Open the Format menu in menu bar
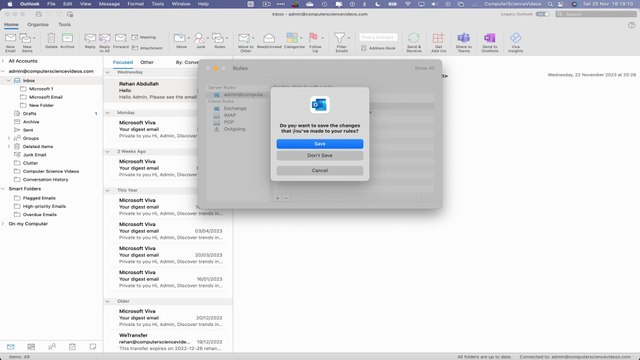This screenshot has height=360, width=640. (x=136, y=4)
